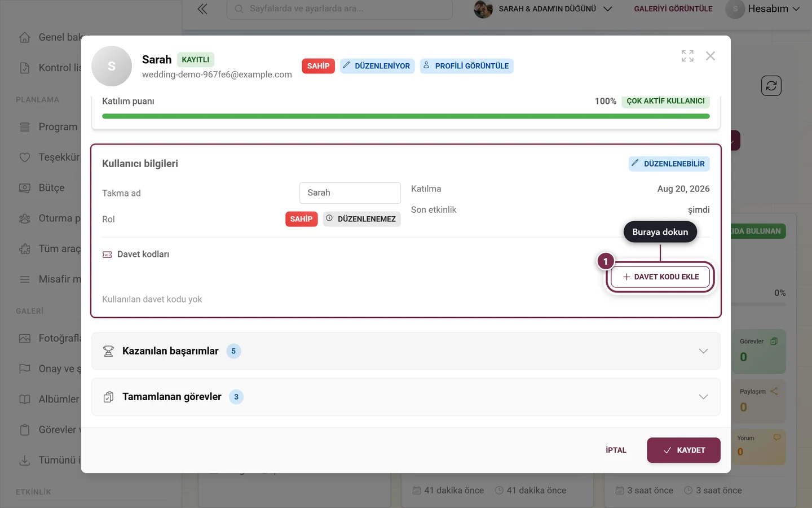Image resolution: width=812 pixels, height=508 pixels.
Task: Collapse sidebar with double chevron icon
Action: (x=202, y=9)
